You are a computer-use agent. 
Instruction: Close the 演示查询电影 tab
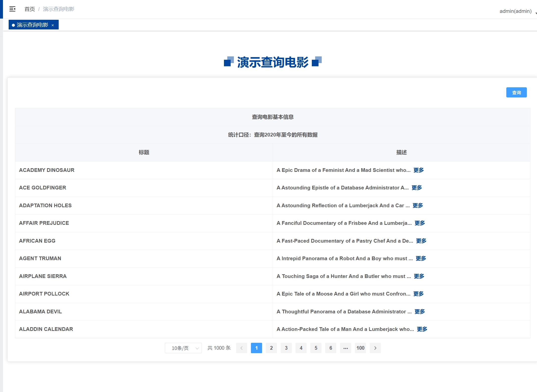[x=53, y=25]
